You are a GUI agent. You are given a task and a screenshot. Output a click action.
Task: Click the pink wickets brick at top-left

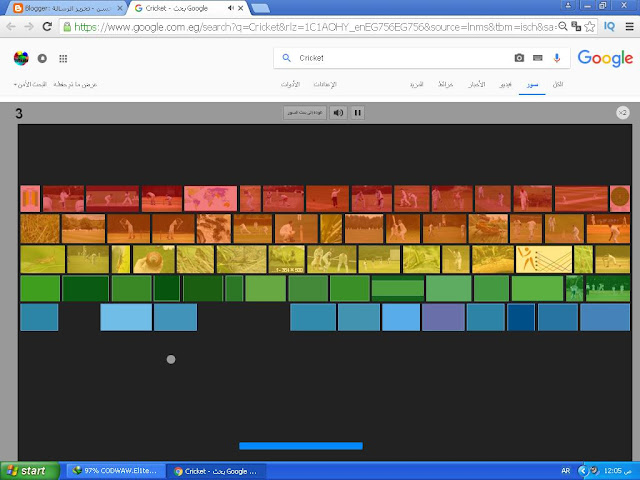point(30,199)
